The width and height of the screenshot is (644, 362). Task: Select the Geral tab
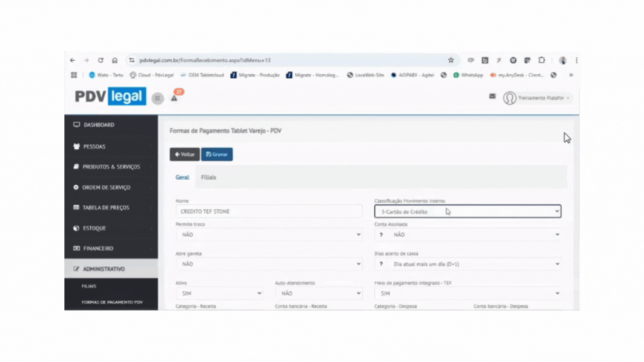click(182, 177)
